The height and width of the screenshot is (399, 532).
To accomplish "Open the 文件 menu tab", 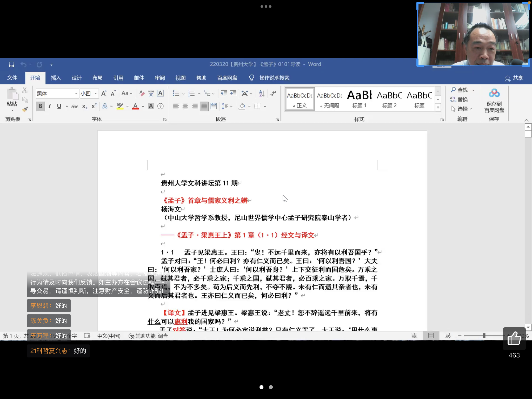I will click(12, 78).
